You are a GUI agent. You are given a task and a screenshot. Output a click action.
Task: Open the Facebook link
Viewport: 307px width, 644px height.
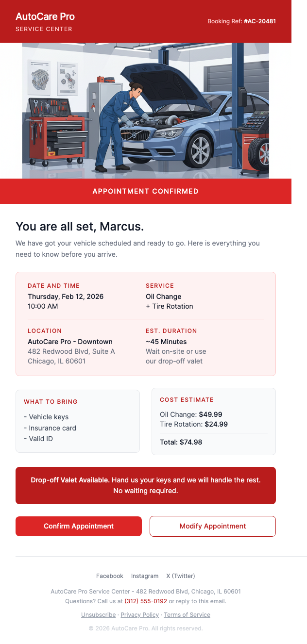[109, 576]
